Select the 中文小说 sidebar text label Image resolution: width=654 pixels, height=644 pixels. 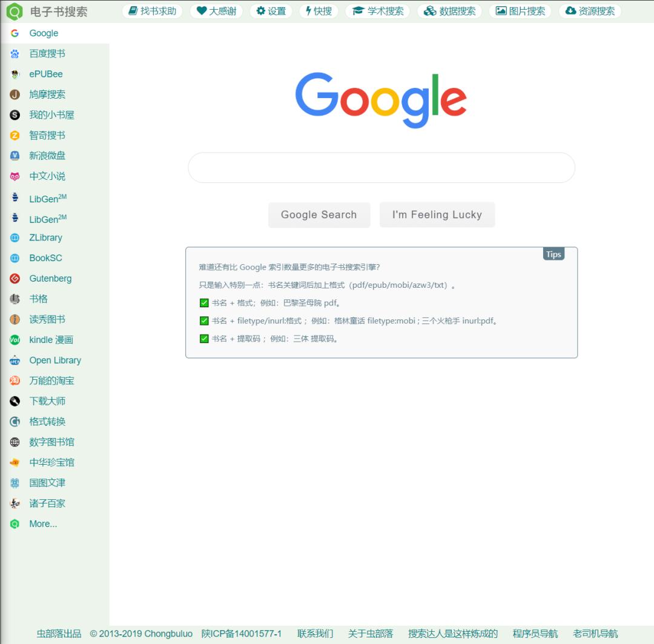47,176
